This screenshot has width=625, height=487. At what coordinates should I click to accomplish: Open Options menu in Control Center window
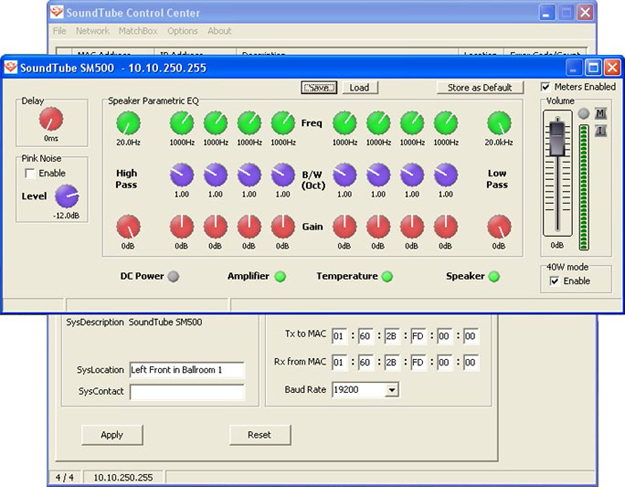click(182, 31)
